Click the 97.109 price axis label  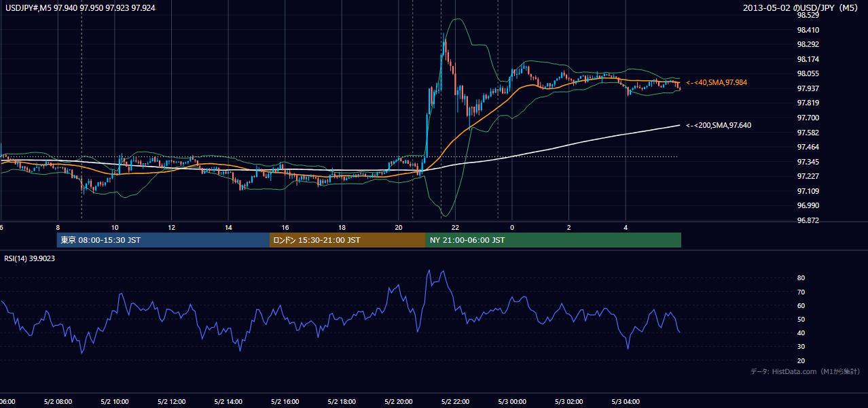pos(808,191)
